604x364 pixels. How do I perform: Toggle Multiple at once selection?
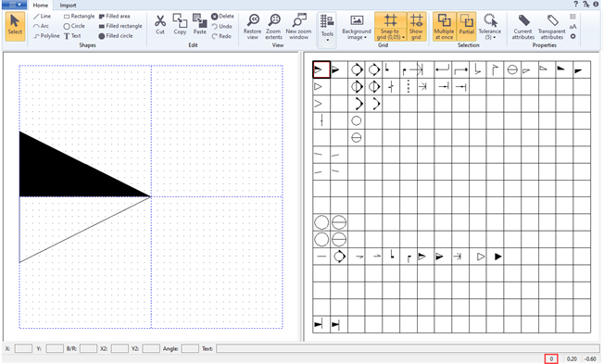point(444,26)
